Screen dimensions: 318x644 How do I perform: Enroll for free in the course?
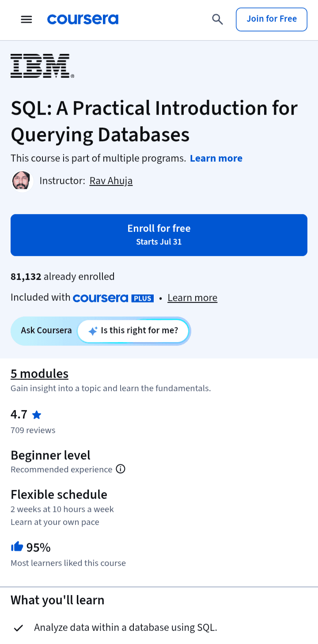point(159,235)
